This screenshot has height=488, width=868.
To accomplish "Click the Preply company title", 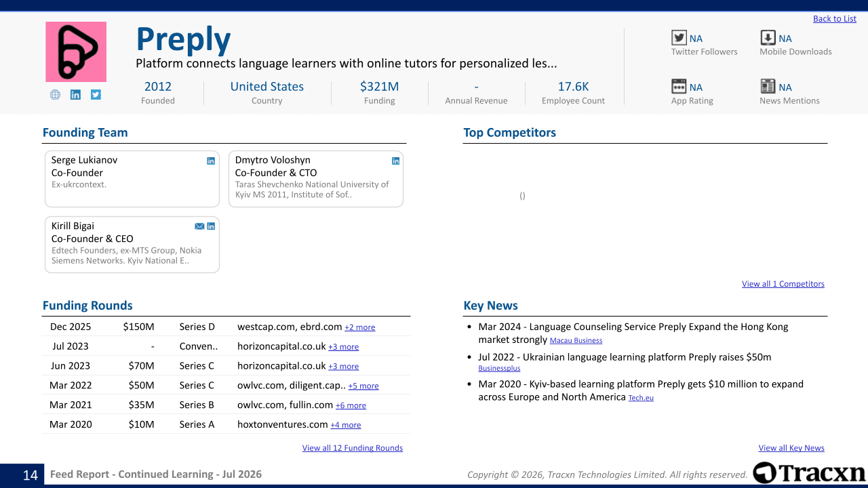I will coord(183,40).
